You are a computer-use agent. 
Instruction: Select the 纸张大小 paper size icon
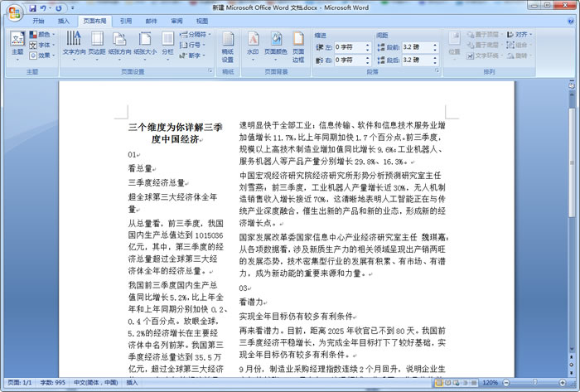tap(144, 43)
